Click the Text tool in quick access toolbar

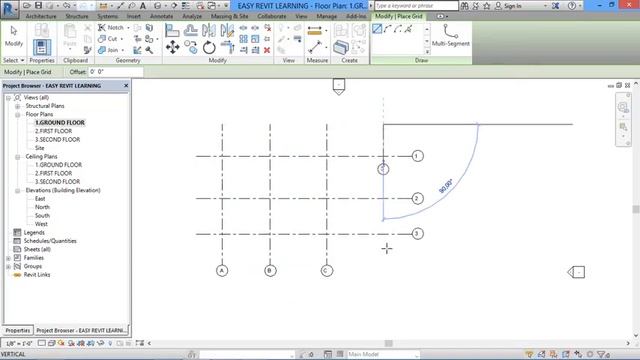coord(143,6)
